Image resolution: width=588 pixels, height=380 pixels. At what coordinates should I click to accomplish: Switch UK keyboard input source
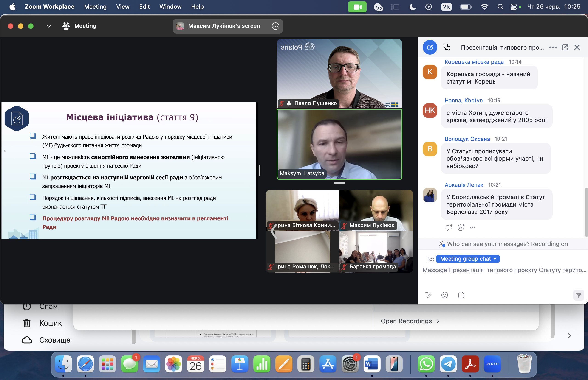pyautogui.click(x=446, y=7)
